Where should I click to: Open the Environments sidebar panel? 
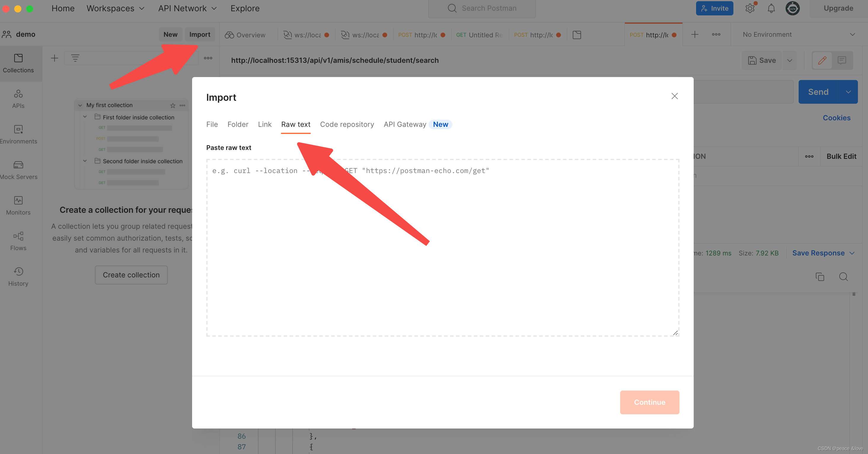tap(18, 134)
